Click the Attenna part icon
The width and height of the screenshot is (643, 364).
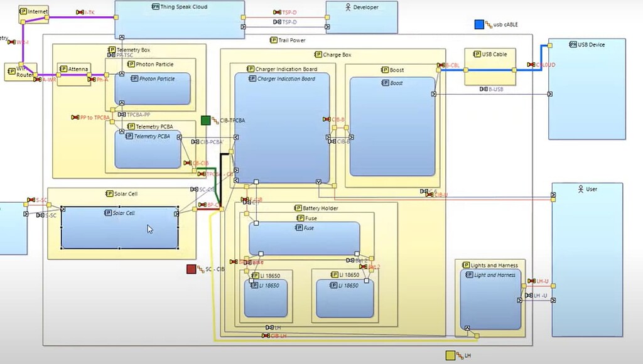tap(63, 68)
